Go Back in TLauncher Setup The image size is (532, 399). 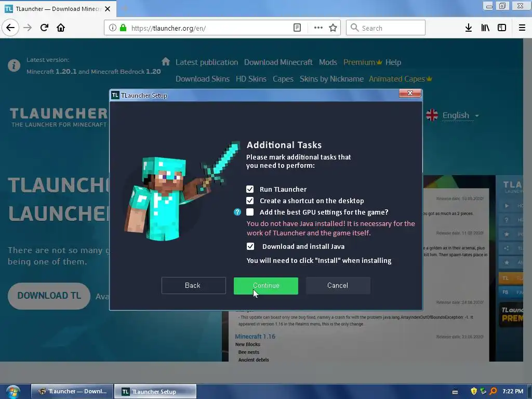pyautogui.click(x=193, y=285)
